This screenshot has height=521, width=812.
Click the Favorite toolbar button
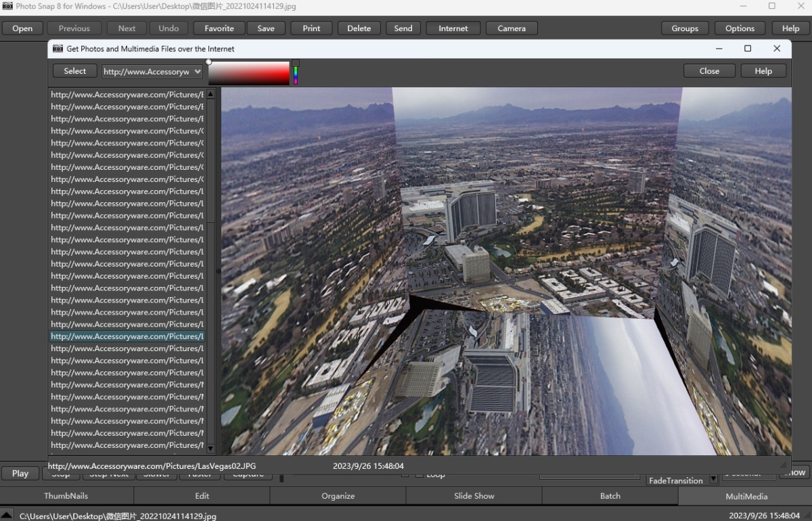(x=219, y=28)
